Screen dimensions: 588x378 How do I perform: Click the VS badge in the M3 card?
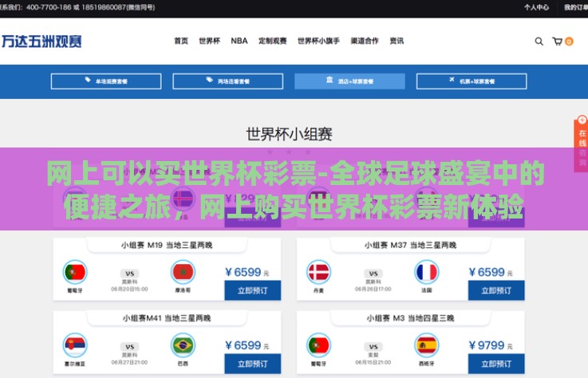pyautogui.click(x=373, y=347)
